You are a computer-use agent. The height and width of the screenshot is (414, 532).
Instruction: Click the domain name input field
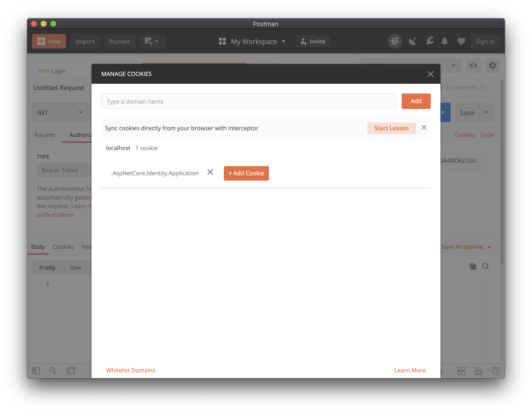(x=249, y=101)
